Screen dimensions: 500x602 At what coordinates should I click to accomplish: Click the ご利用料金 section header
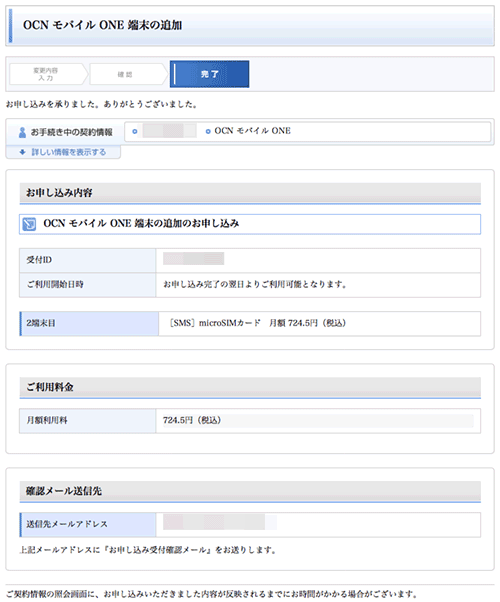click(x=250, y=387)
